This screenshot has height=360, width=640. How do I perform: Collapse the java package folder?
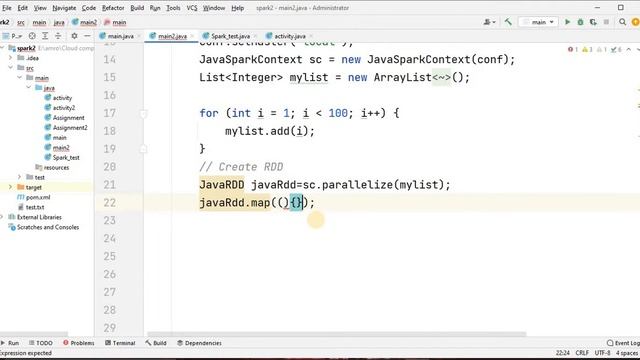click(29, 88)
